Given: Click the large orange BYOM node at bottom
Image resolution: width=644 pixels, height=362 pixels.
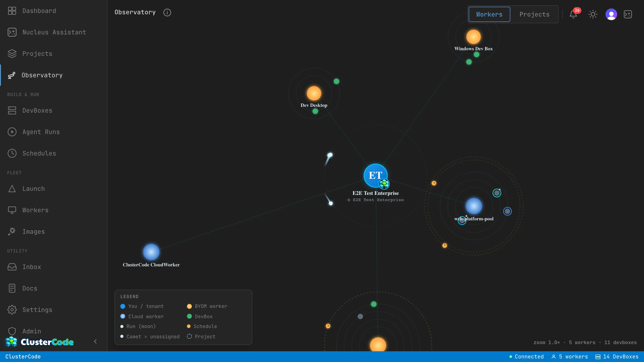Looking at the screenshot, I should 378,345.
